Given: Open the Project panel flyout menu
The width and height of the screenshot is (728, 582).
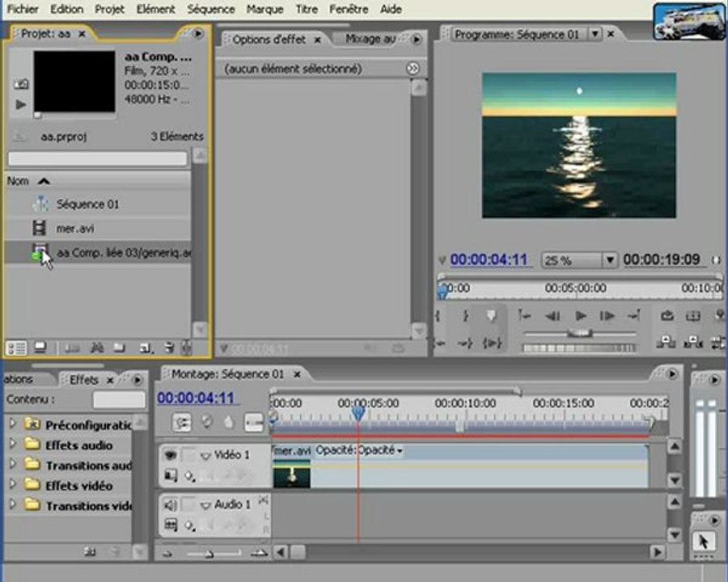Looking at the screenshot, I should (x=198, y=33).
